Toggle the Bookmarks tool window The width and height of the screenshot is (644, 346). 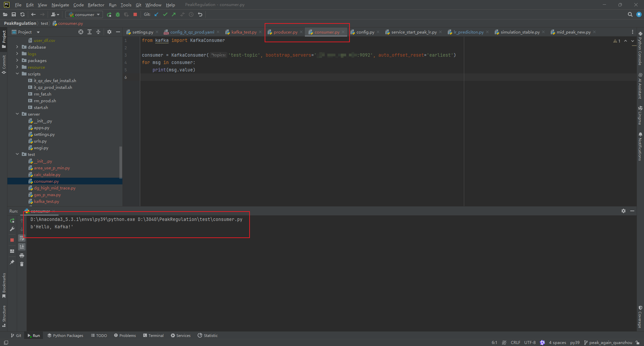(x=4, y=285)
